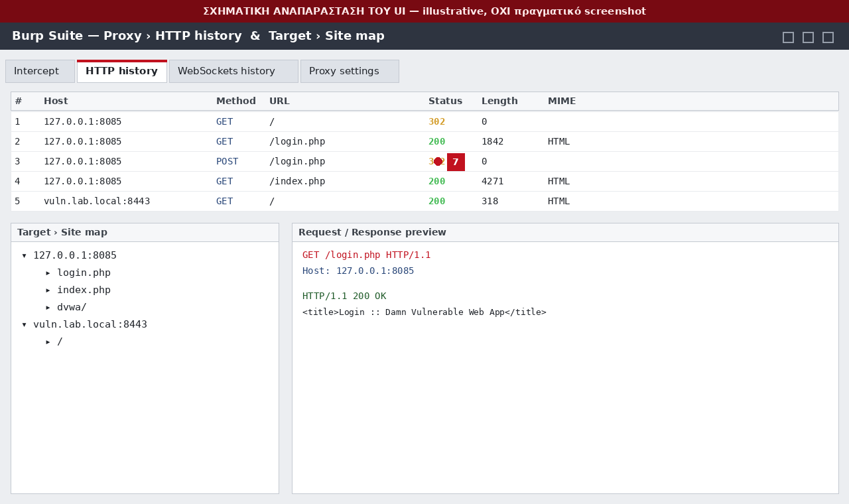Screen dimensions: 849x504
Task: Collapse the vuln.lab.local:8443 tree node
Action: point(25,325)
